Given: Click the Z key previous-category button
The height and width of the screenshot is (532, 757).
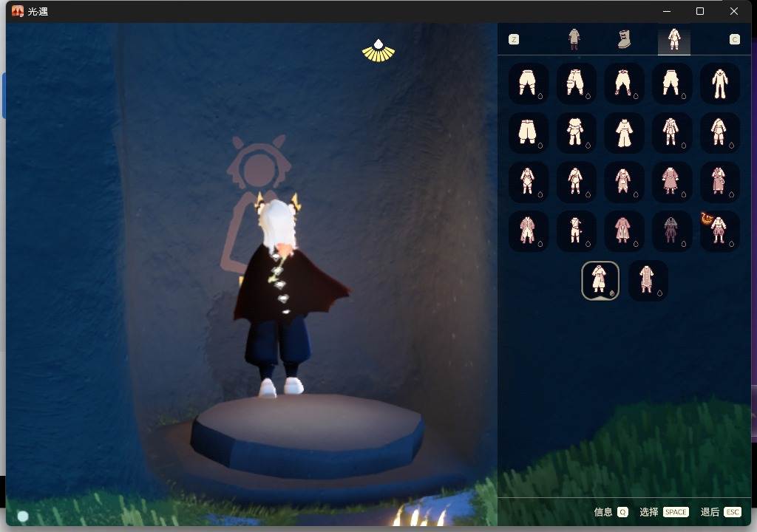Looking at the screenshot, I should click(514, 40).
